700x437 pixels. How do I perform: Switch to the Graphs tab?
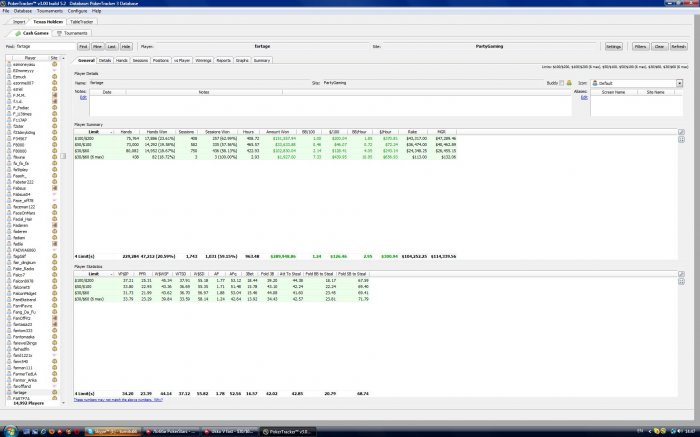point(242,61)
